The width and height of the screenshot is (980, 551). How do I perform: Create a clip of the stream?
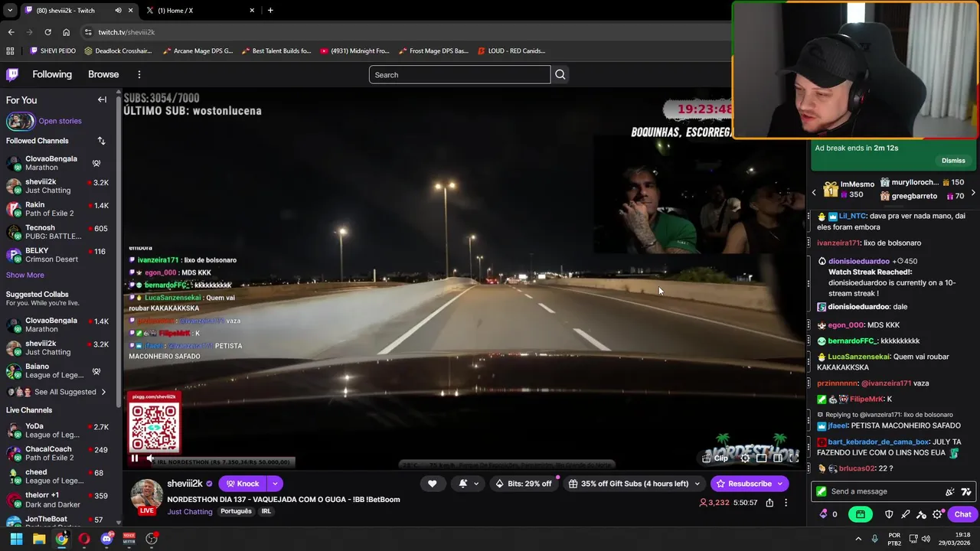point(716,458)
